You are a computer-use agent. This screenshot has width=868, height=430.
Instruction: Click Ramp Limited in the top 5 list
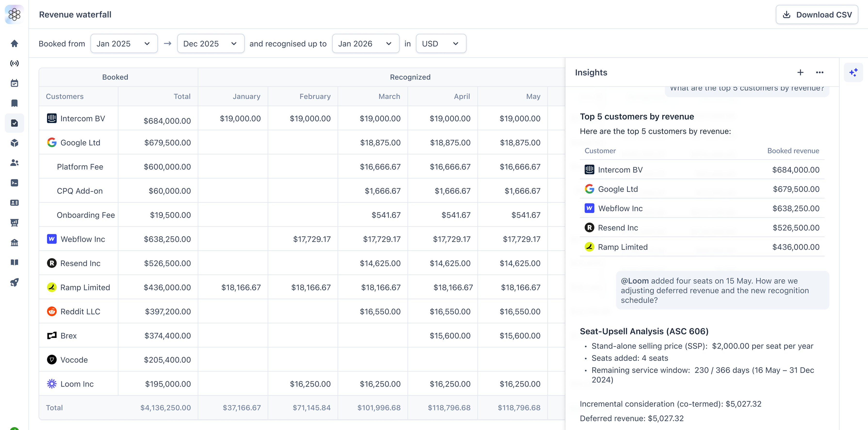coord(623,247)
